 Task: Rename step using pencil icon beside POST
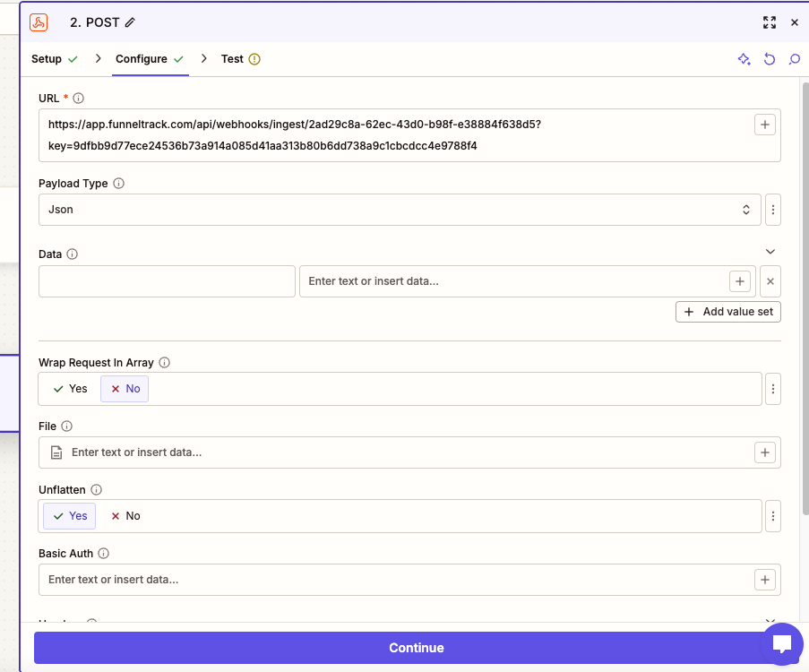130,22
